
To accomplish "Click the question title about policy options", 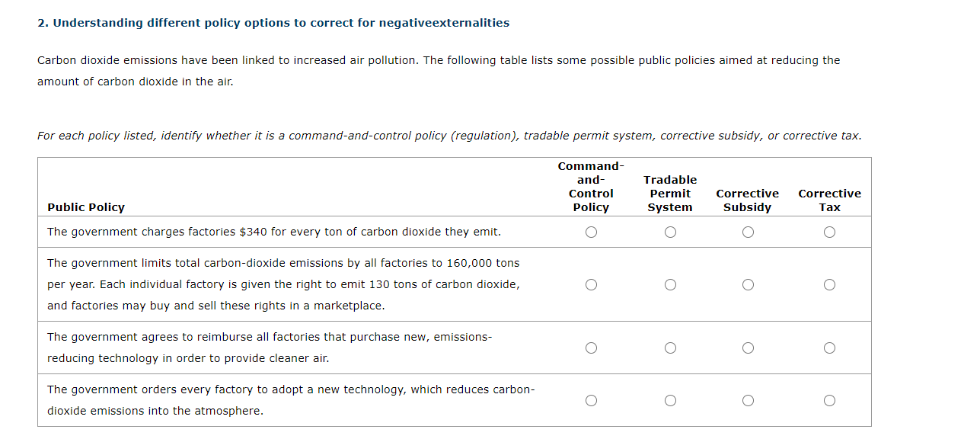I will (273, 22).
